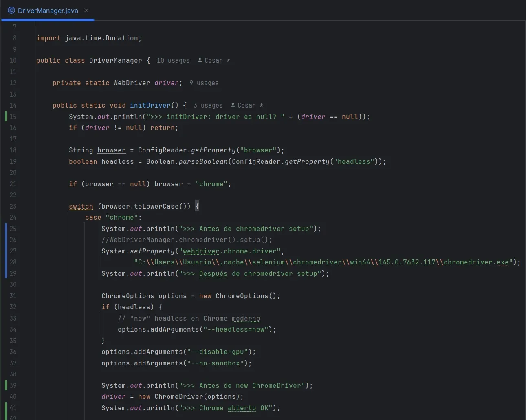Click the green change marker beside line 25

tap(5, 229)
